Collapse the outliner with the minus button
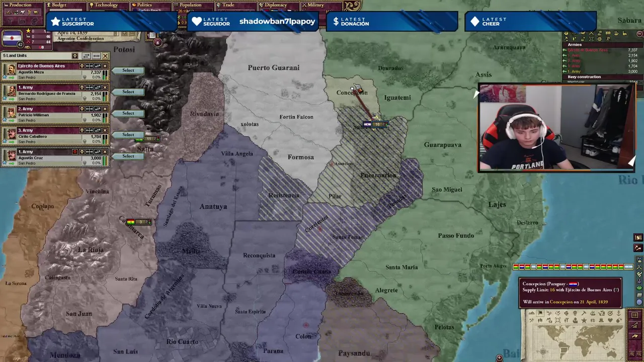Image resolution: width=644 pixels, height=362 pixels. pos(639,34)
